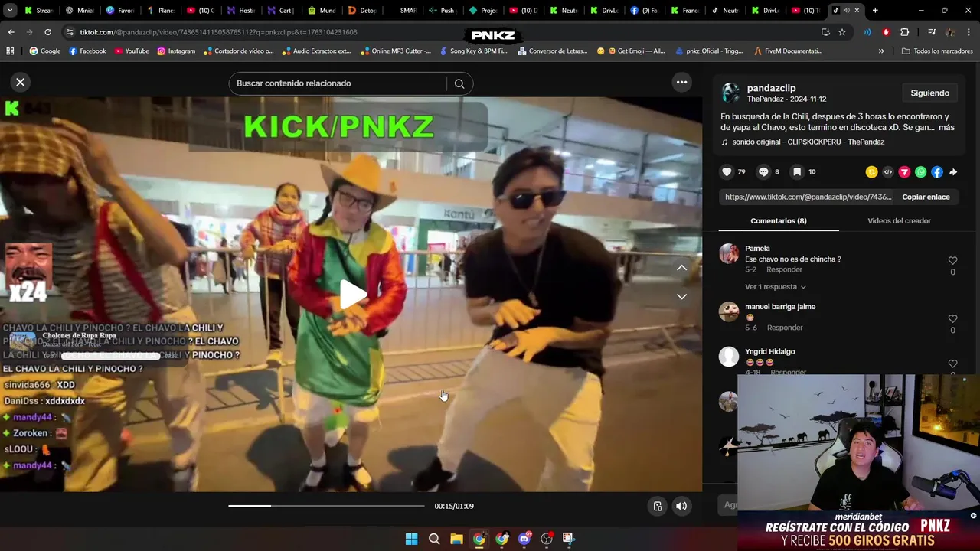Reload the page
The width and height of the screenshot is (980, 551).
(47, 32)
